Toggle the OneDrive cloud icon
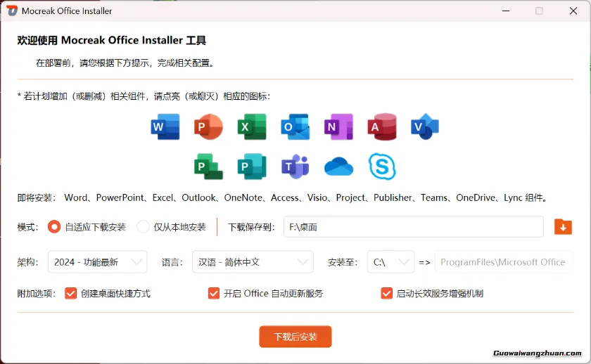 click(338, 167)
